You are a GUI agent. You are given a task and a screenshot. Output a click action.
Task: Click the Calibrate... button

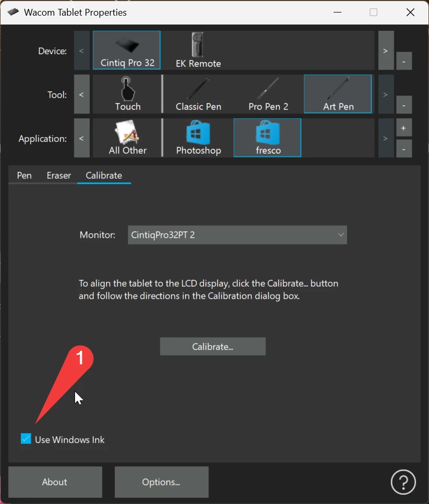coord(213,347)
